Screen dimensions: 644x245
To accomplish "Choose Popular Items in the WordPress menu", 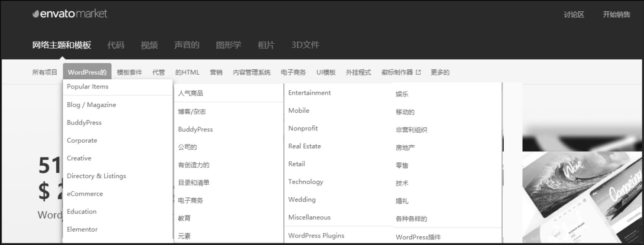I will click(x=87, y=87).
